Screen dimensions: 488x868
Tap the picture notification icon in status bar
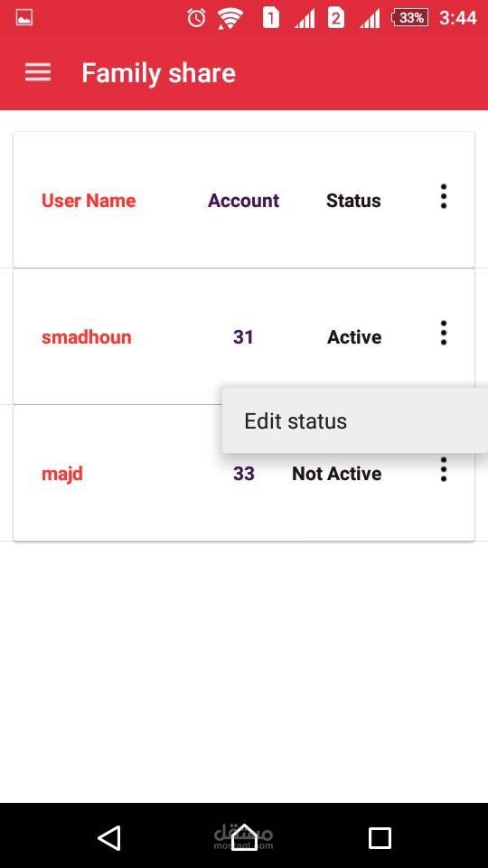[24, 18]
